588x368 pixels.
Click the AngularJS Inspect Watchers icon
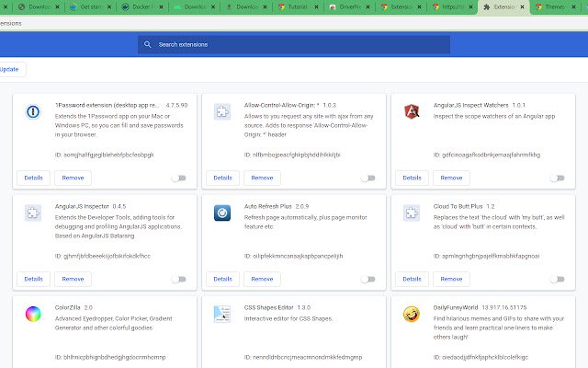tap(412, 111)
